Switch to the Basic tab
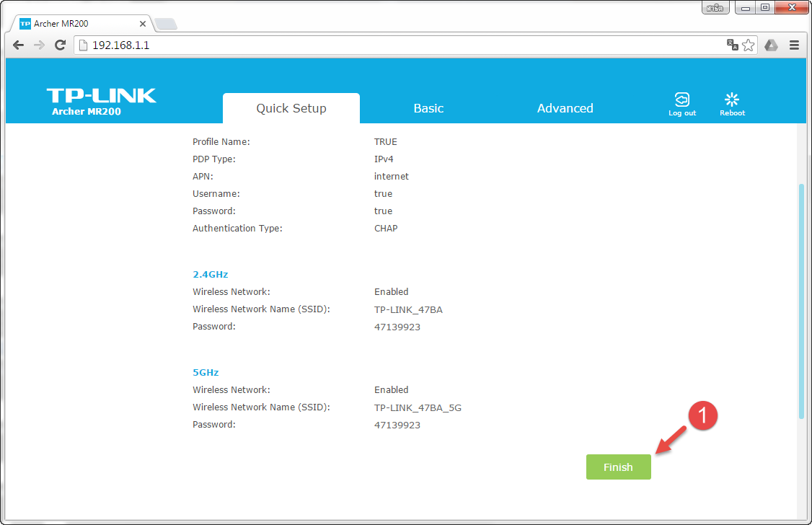812x525 pixels. click(428, 108)
